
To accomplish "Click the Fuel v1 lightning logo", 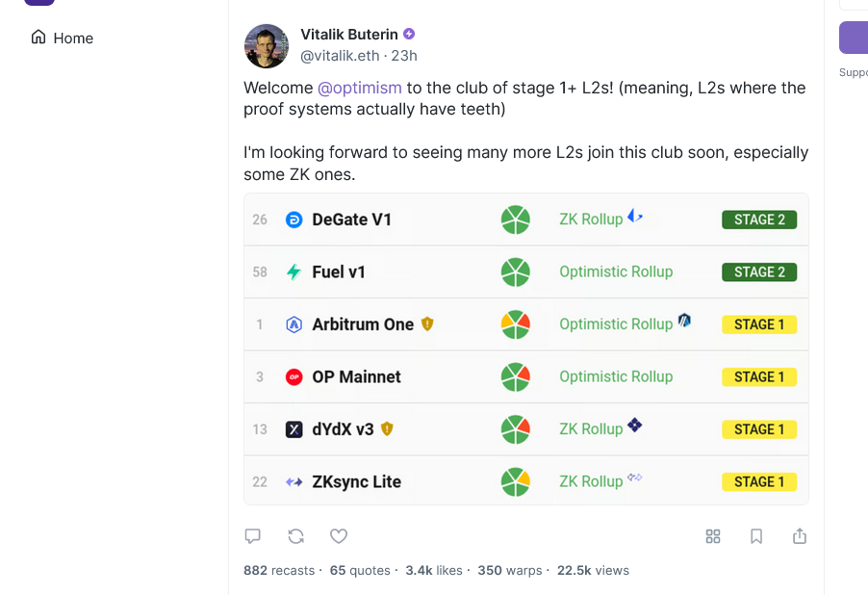I will (x=293, y=272).
